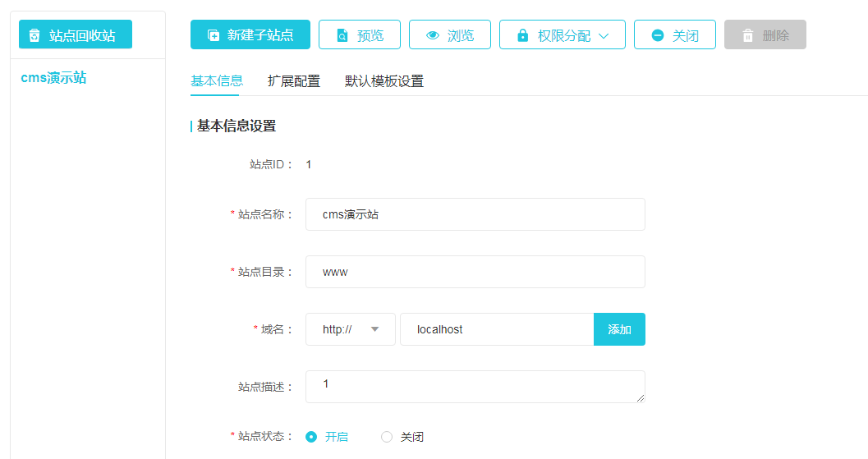Click the localhost domain input

(496, 329)
